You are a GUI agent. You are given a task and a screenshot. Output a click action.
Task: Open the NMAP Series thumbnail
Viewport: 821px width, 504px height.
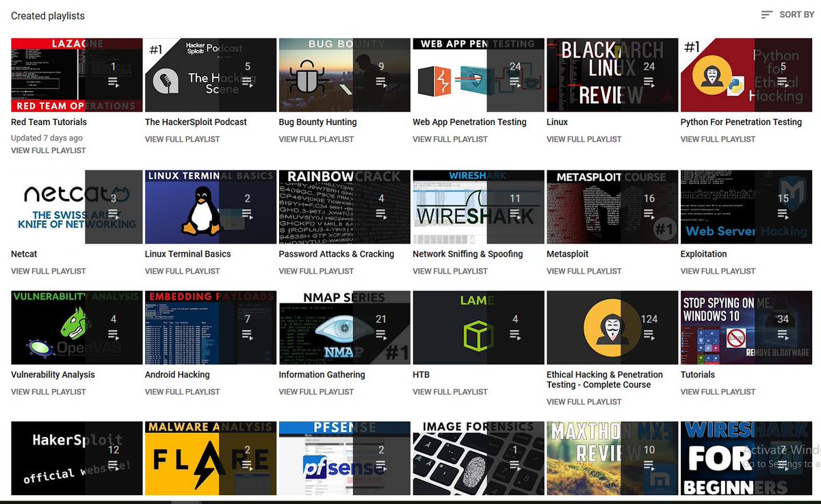coord(345,328)
